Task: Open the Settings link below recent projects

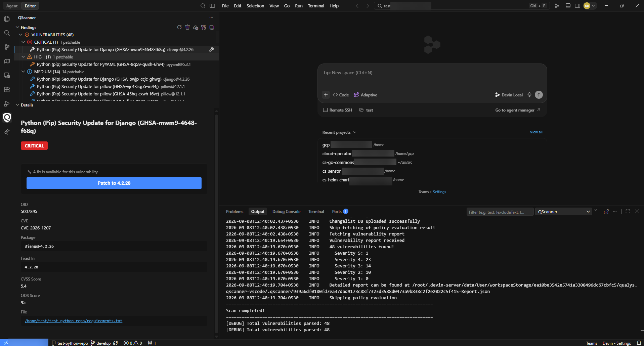Action: click(x=439, y=192)
